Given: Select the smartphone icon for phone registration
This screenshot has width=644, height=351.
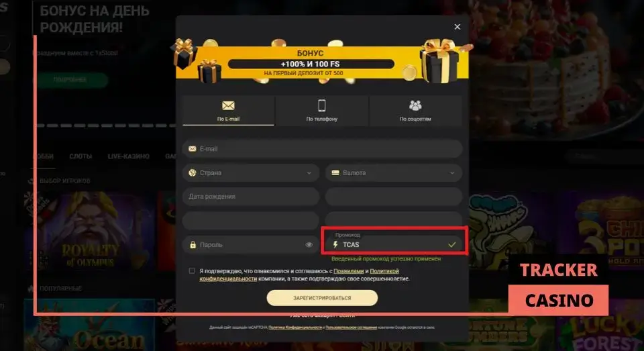Looking at the screenshot, I should (x=321, y=105).
